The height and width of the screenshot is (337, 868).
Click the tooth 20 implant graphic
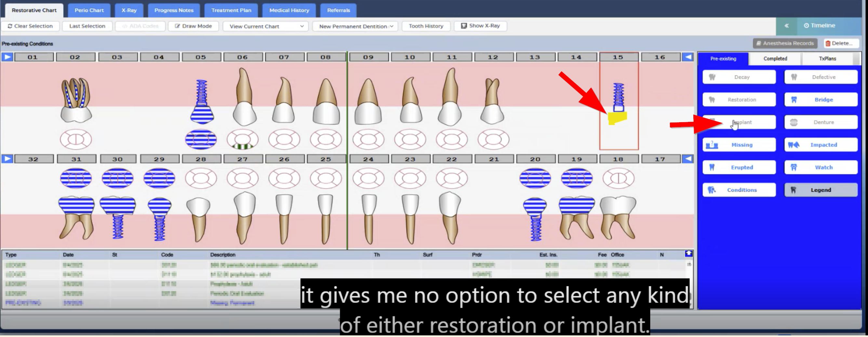(535, 219)
